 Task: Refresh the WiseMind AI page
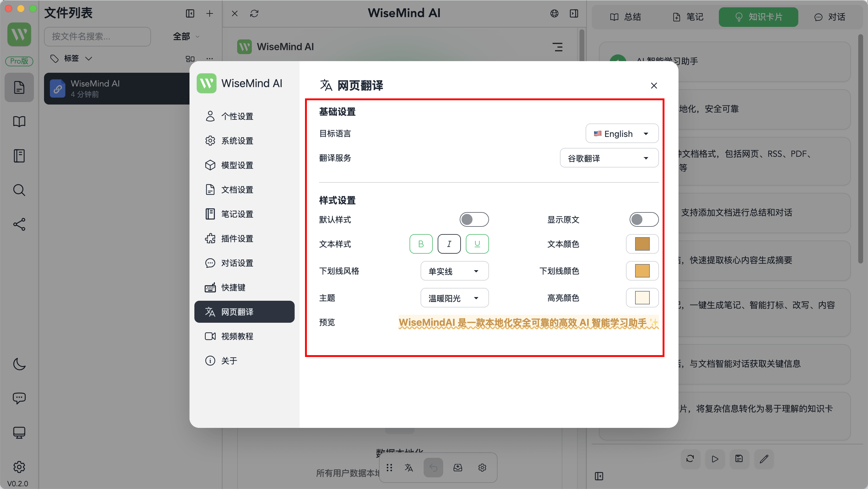pyautogui.click(x=254, y=13)
